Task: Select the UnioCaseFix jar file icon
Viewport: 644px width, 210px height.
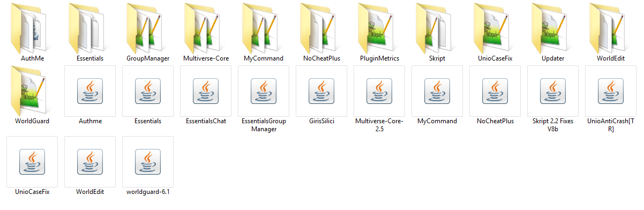Action: pos(32,161)
